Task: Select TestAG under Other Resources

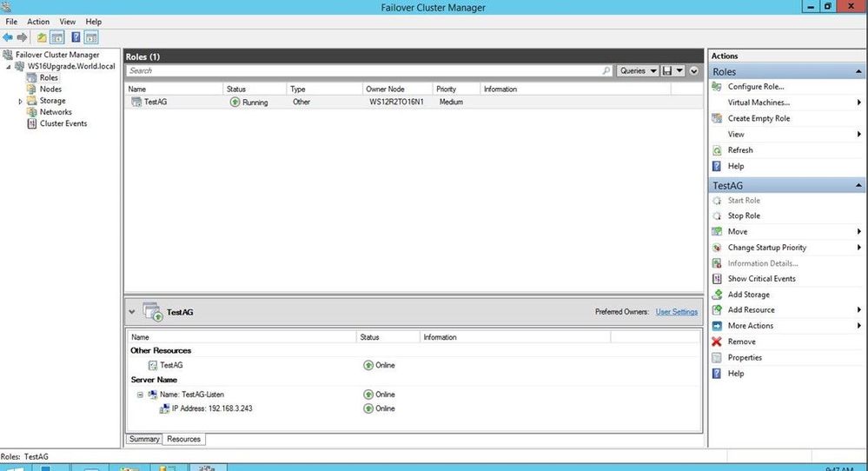Action: 171,365
